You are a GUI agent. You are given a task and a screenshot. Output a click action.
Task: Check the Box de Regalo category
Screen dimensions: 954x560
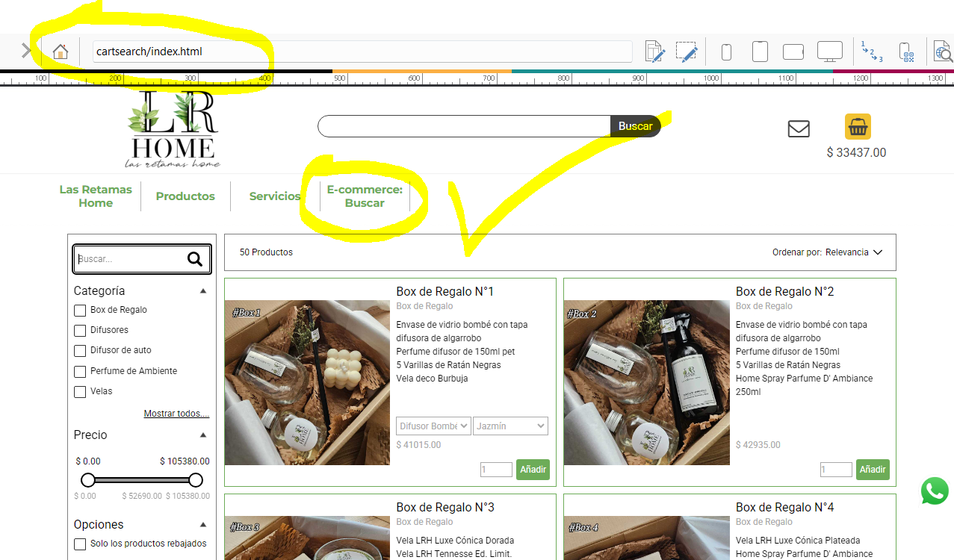(80, 311)
